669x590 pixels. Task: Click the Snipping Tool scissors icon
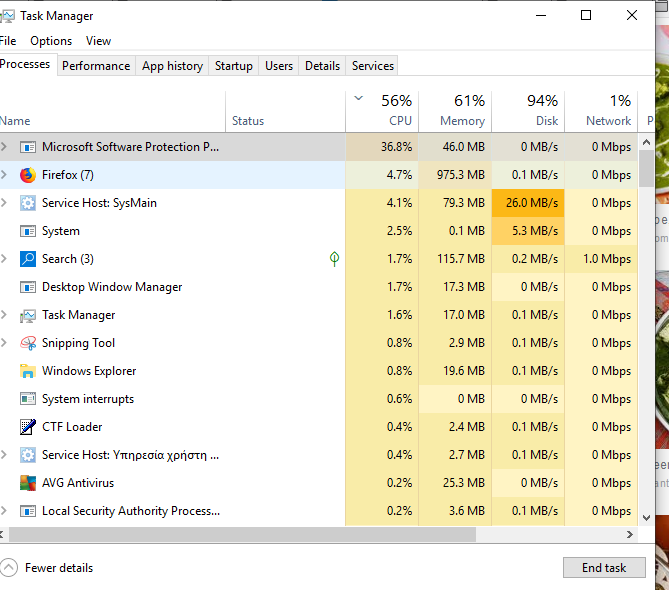point(28,343)
